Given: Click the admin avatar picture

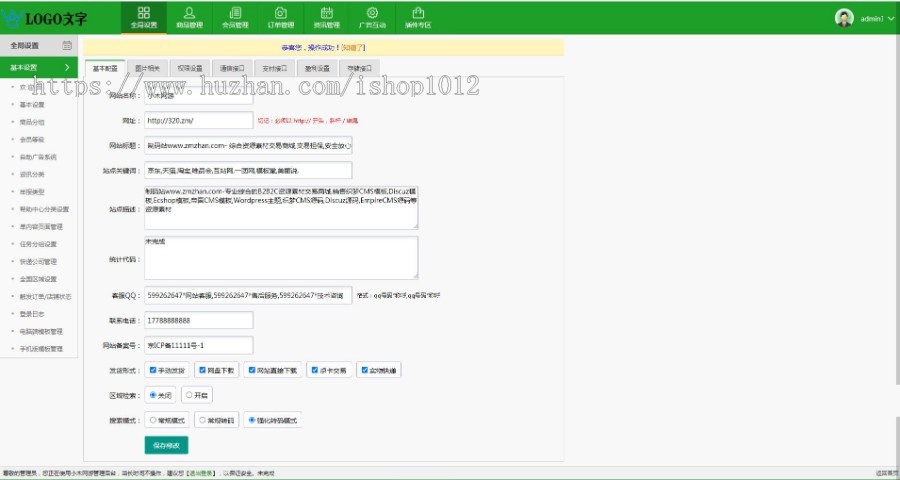Looking at the screenshot, I should click(844, 18).
